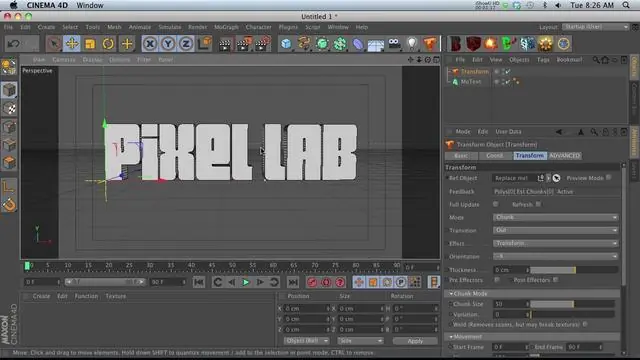Switch to the Coord tab
Screen dimensions: 640x360
(495, 156)
